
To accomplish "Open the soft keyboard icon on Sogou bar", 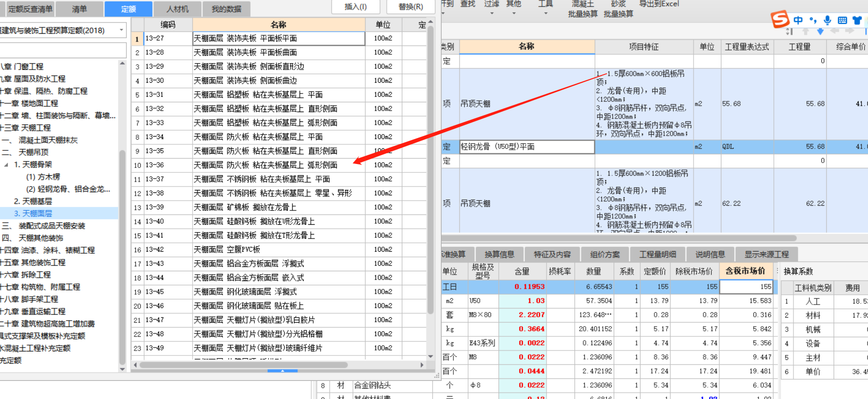I will coord(843,20).
